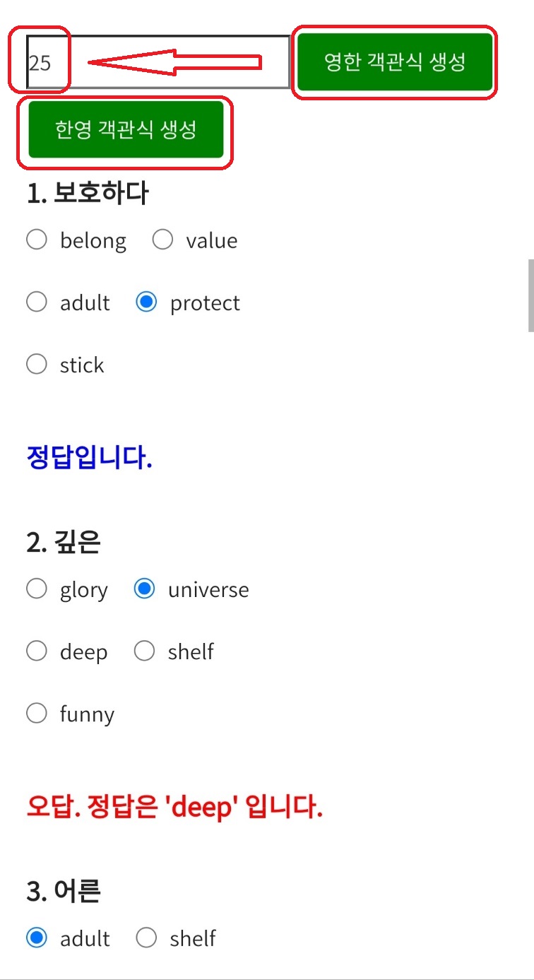Click the blue '정답입니다.' result text
This screenshot has height=980, width=534.
point(89,458)
